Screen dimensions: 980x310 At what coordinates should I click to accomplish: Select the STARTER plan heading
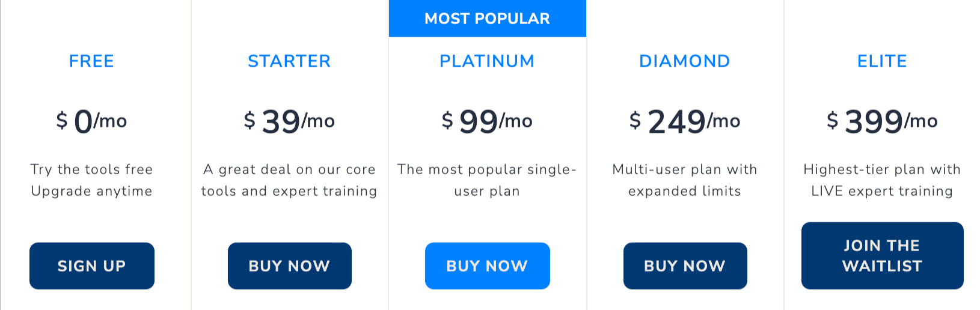point(289,61)
